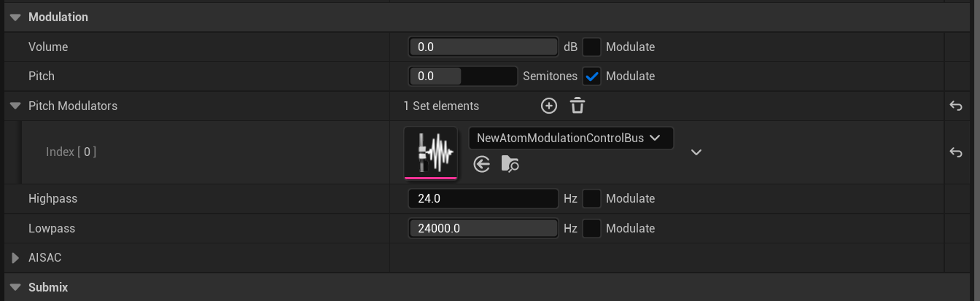Browse to asset in Content Browser icon
This screenshot has height=301, width=980.
click(510, 164)
